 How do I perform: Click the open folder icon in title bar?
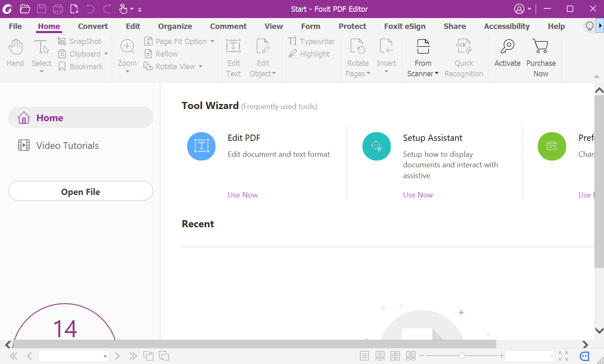(x=25, y=9)
